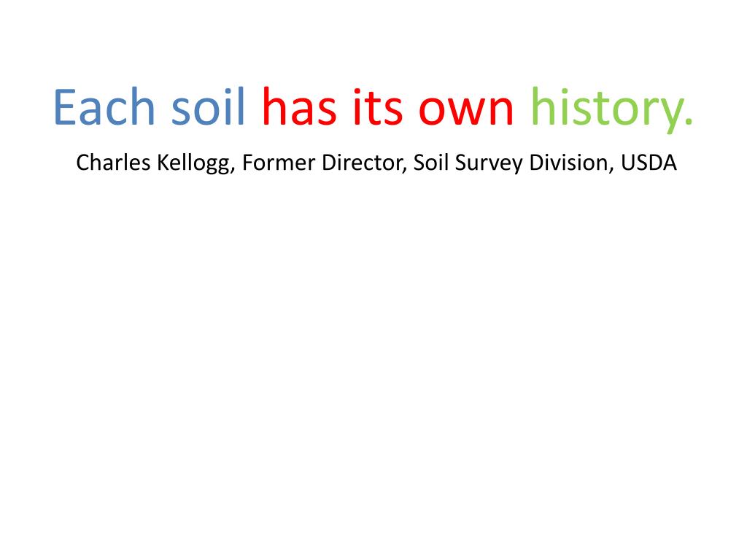Click the name "Charles Kellogg" in the subtitle

coord(153,163)
